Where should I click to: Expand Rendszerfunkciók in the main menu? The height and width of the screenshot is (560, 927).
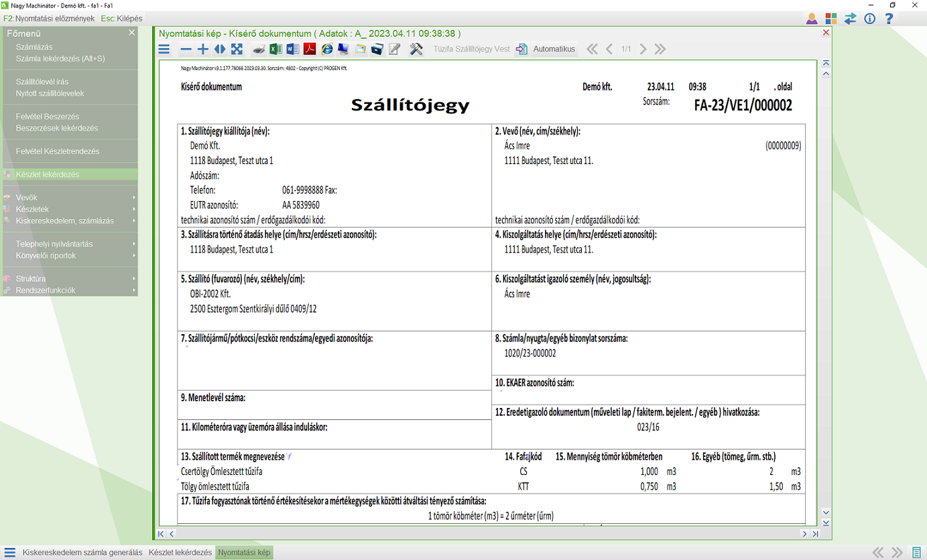tap(45, 290)
